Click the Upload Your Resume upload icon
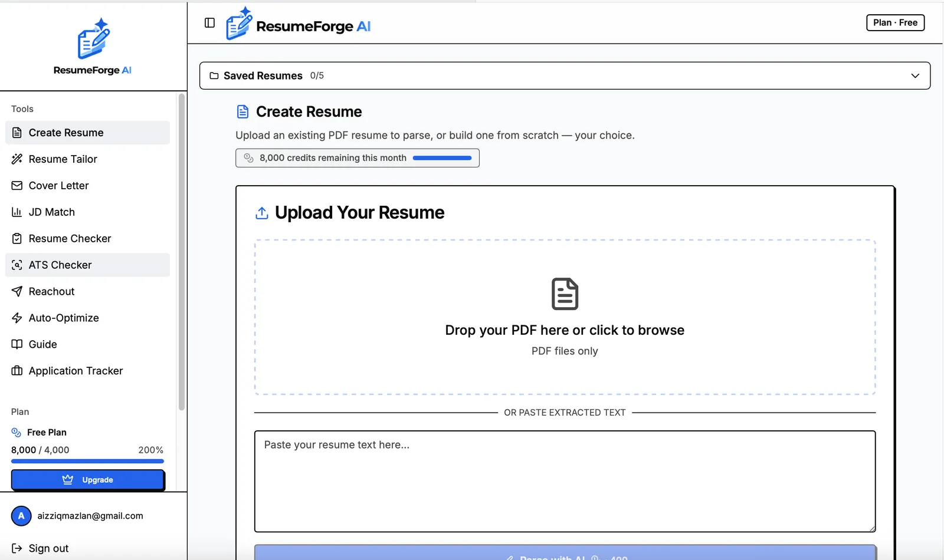 pyautogui.click(x=262, y=213)
